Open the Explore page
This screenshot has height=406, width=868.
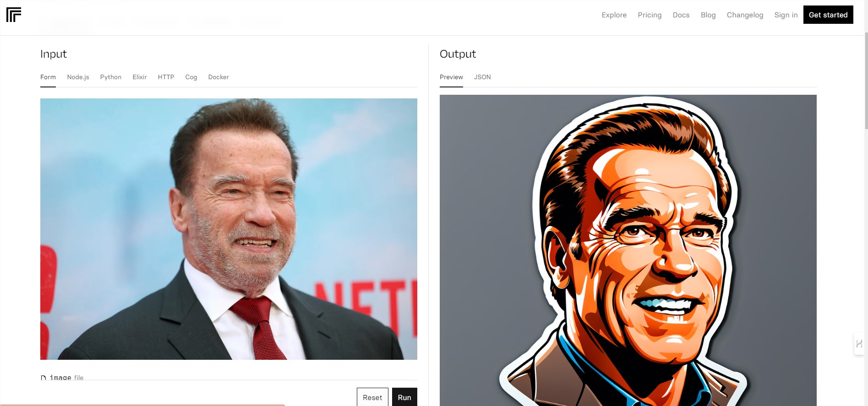click(x=614, y=15)
